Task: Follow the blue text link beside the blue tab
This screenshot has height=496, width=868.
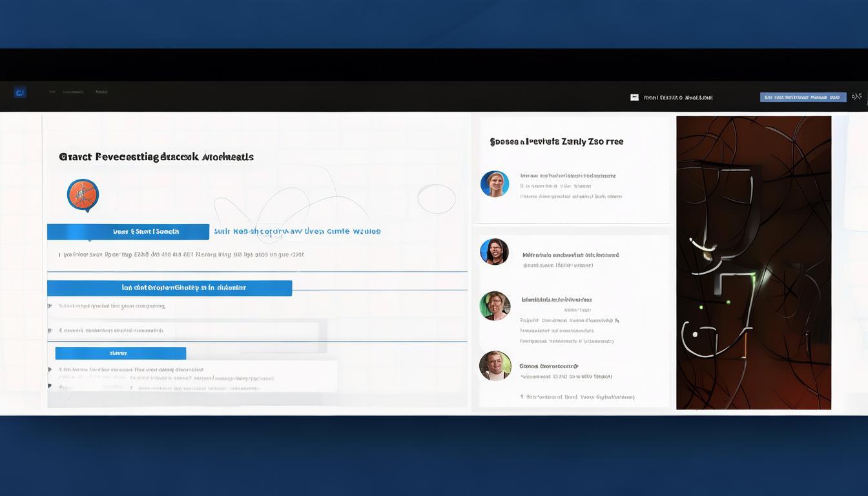Action: tap(297, 231)
